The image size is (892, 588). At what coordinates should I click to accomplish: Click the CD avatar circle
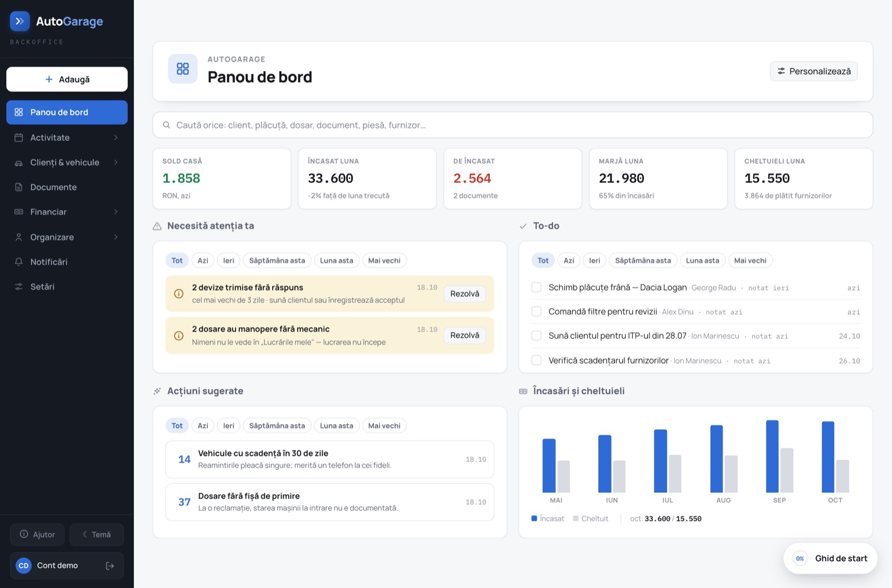(x=23, y=566)
